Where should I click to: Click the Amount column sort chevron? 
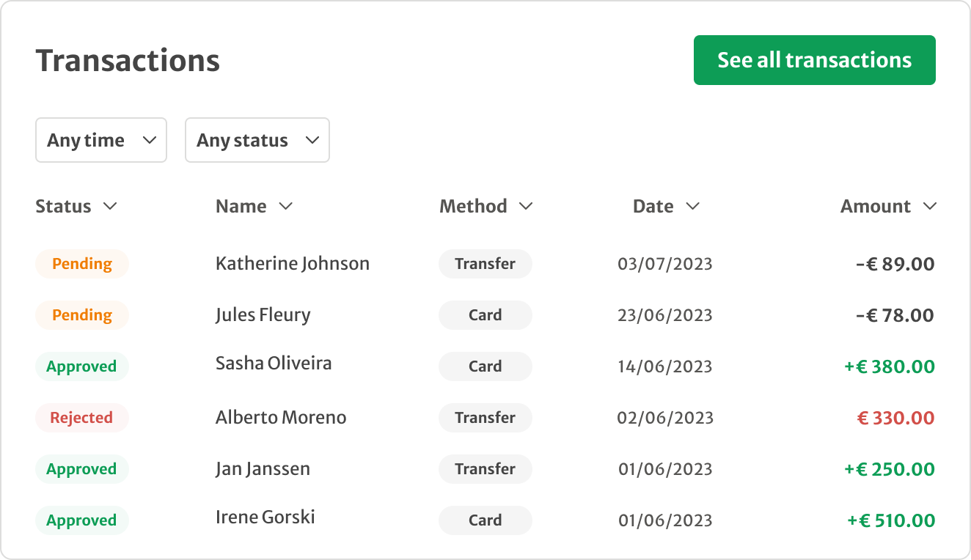930,207
